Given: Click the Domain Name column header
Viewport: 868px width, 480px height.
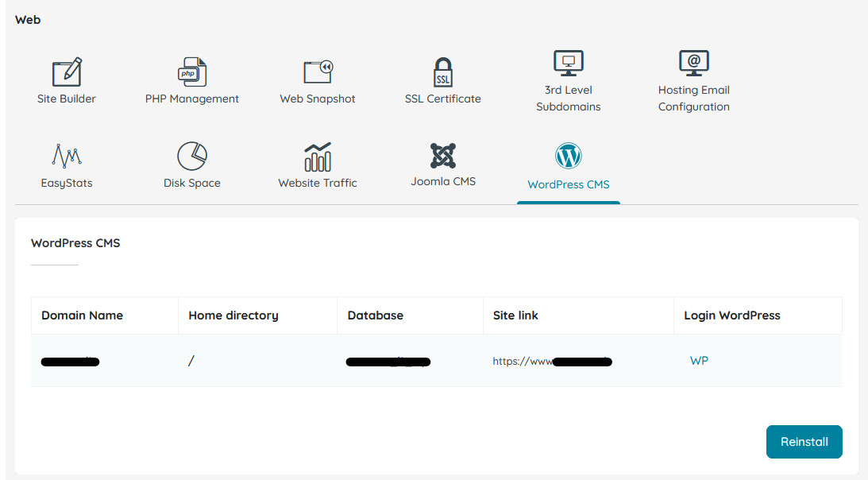Looking at the screenshot, I should [x=82, y=315].
